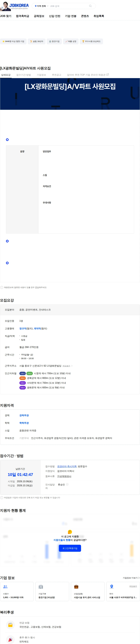This screenshot has width=140, height=644.
Task: Select the 기업정보 tab
Action: point(42,75)
